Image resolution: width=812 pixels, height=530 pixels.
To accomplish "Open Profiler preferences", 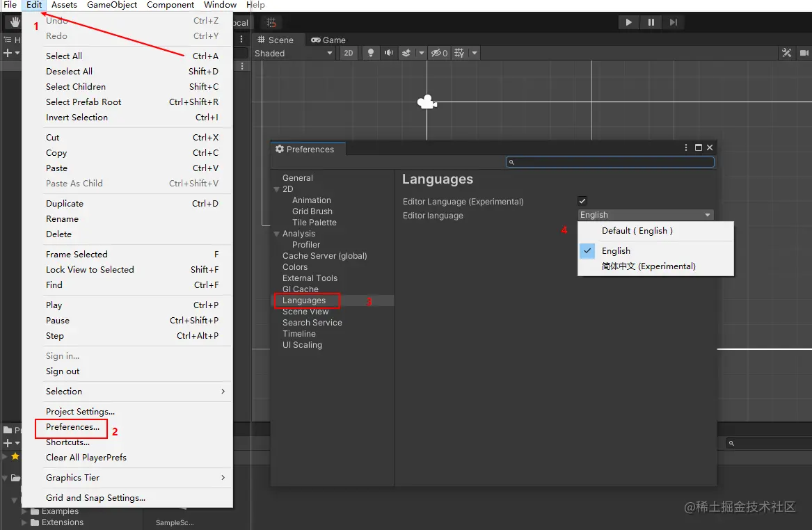I will [x=306, y=245].
